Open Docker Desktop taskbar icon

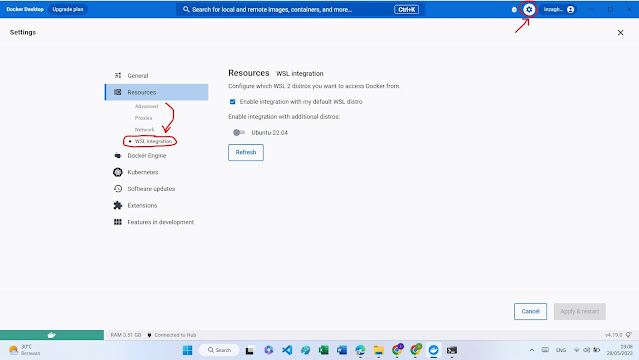point(434,350)
